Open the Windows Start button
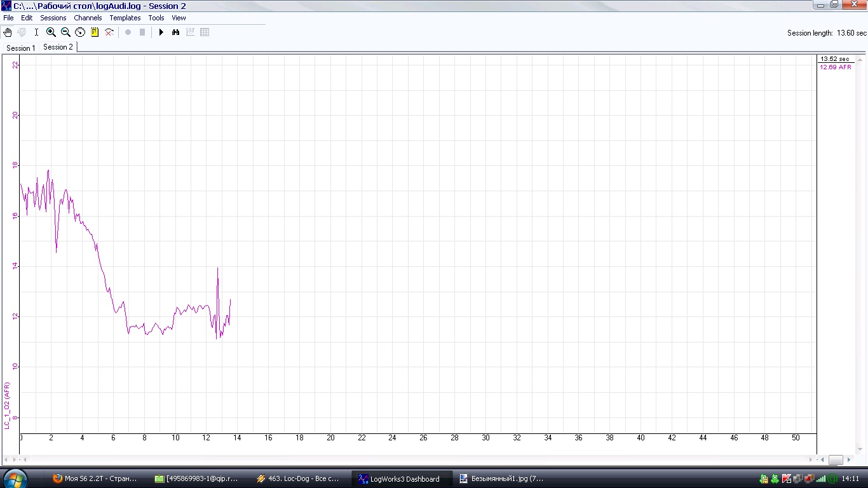 pyautogui.click(x=15, y=478)
